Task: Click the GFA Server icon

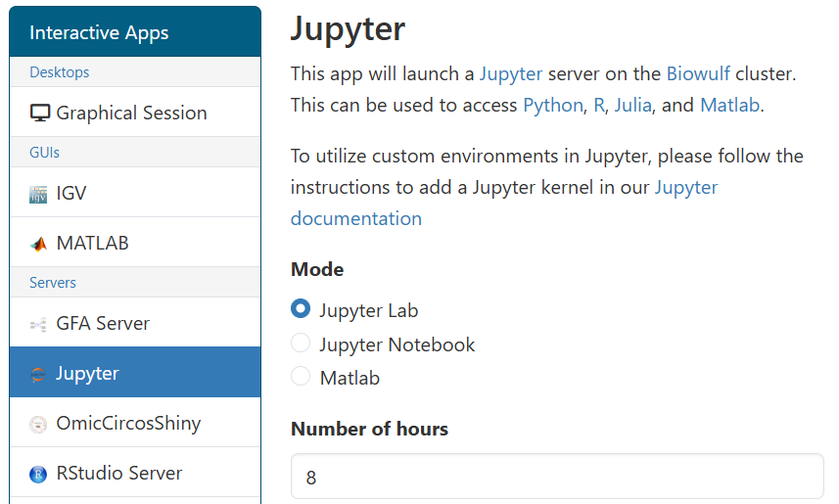Action: tap(38, 324)
